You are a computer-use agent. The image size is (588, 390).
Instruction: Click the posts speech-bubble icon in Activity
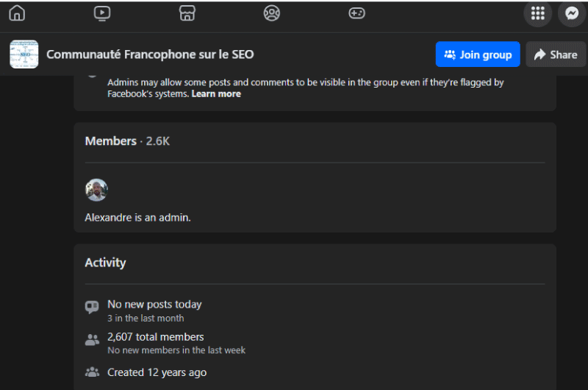click(x=92, y=307)
